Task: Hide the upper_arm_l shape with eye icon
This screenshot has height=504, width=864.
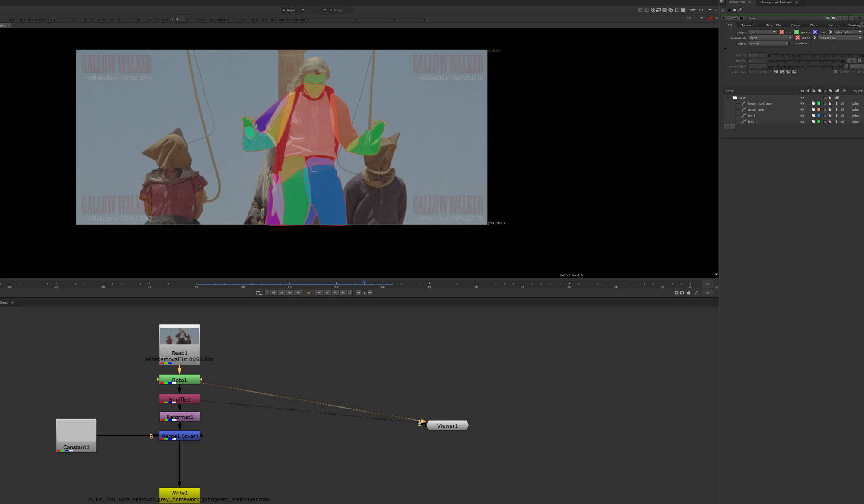Action: [x=802, y=110]
